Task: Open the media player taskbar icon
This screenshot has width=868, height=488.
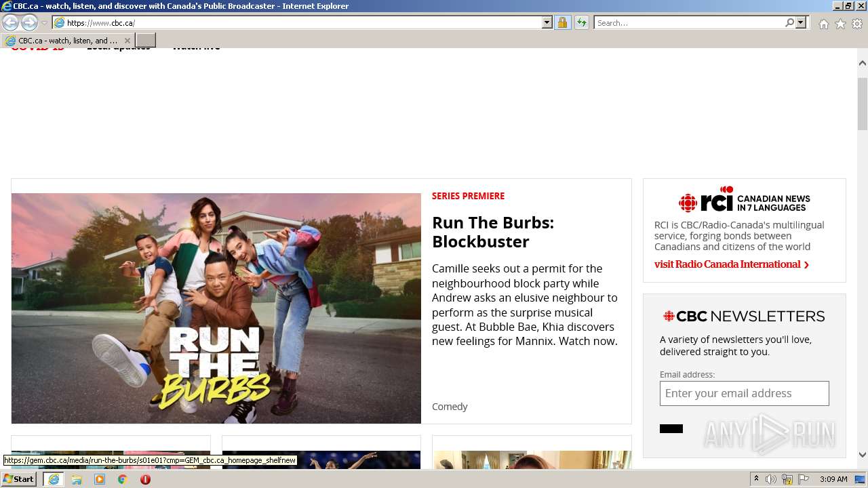Action: tap(100, 479)
